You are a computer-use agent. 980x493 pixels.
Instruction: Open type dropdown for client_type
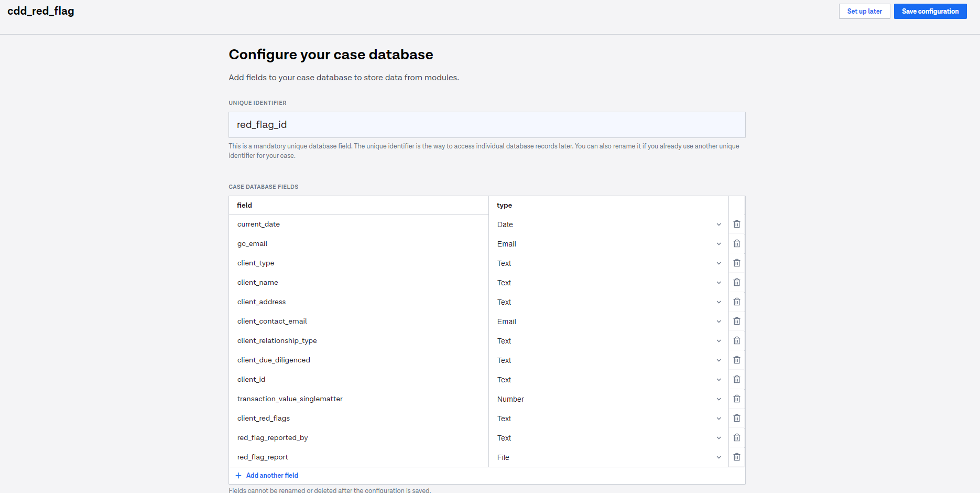pos(608,263)
